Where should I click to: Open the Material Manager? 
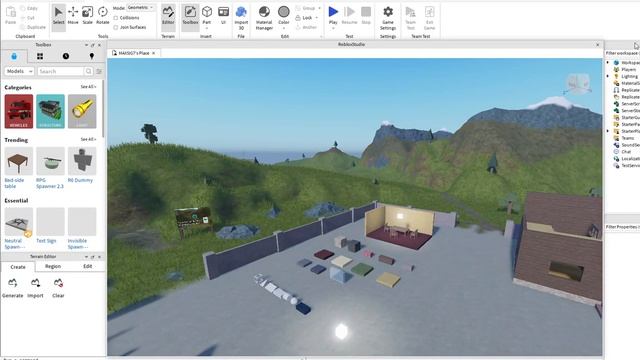[x=264, y=18]
